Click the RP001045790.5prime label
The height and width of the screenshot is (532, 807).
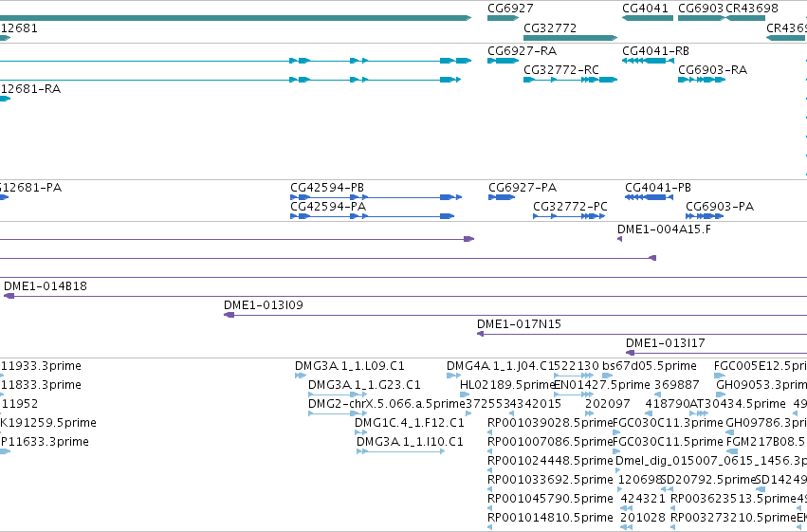coord(550,499)
